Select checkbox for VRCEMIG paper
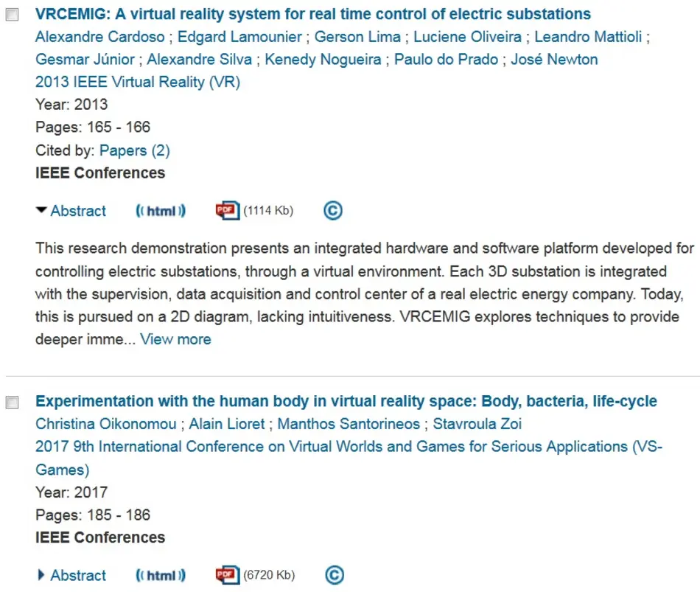 coord(13,16)
